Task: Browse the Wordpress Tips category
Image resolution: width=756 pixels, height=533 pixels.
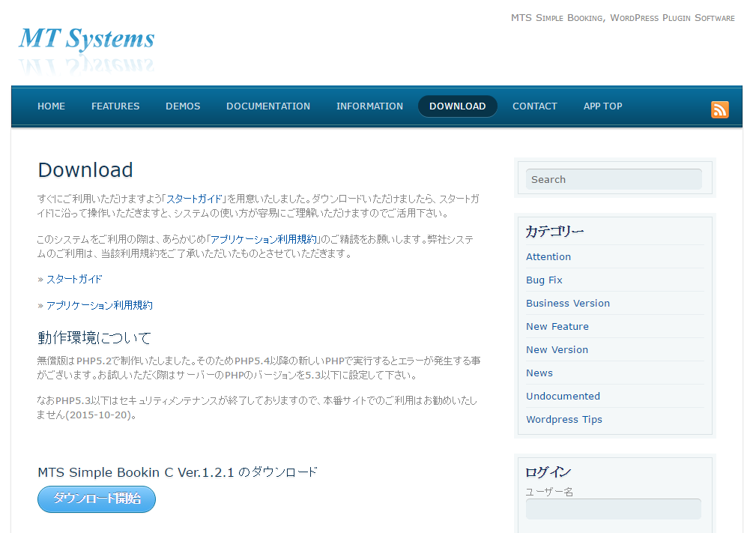Action: (x=564, y=419)
